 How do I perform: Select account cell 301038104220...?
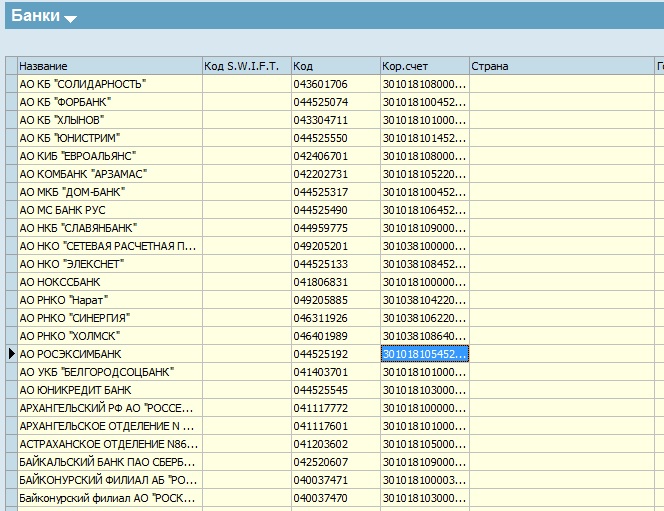pos(425,300)
